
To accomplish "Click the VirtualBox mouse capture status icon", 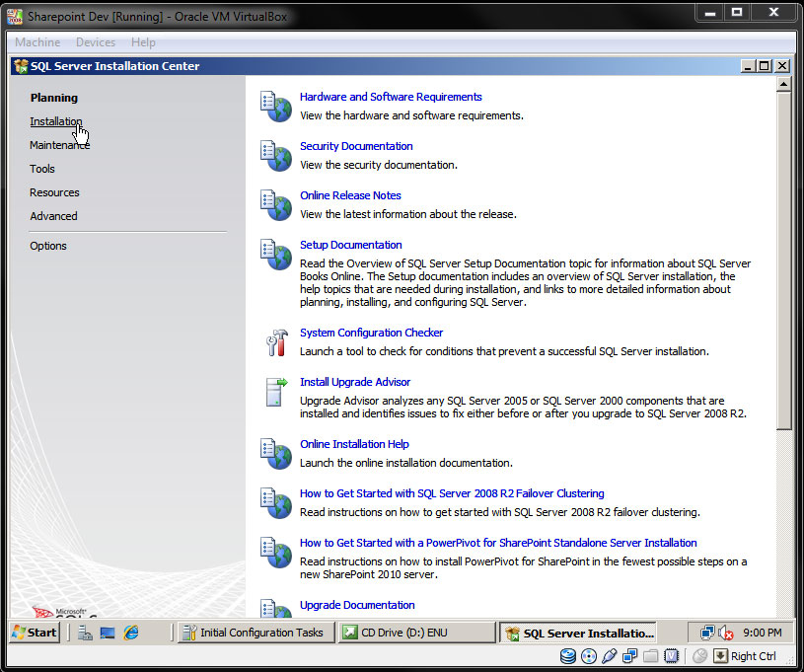I will click(x=699, y=656).
